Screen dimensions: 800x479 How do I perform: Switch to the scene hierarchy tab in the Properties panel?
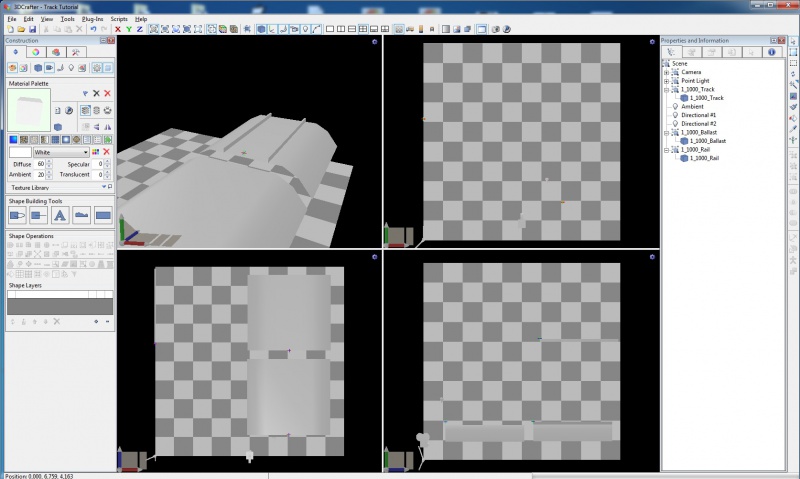(x=671, y=52)
